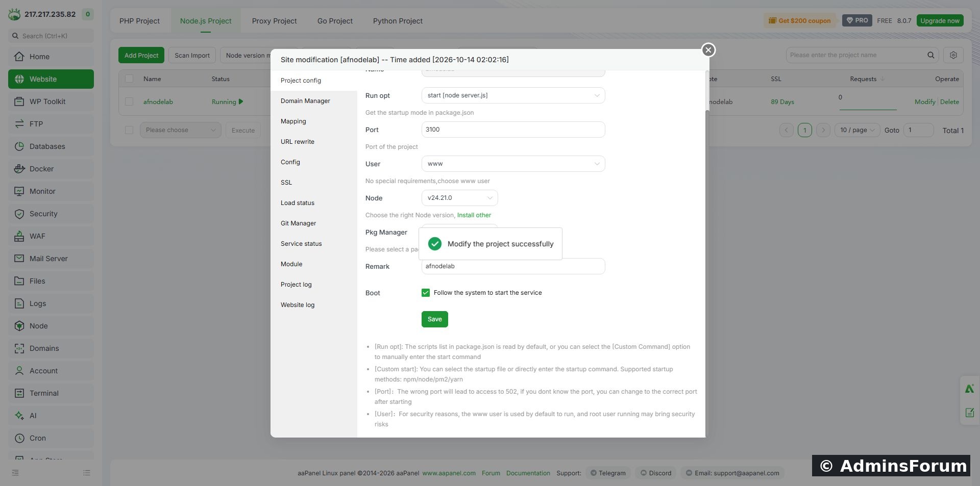Image resolution: width=980 pixels, height=486 pixels.
Task: Click the Telegram support link
Action: click(608, 473)
